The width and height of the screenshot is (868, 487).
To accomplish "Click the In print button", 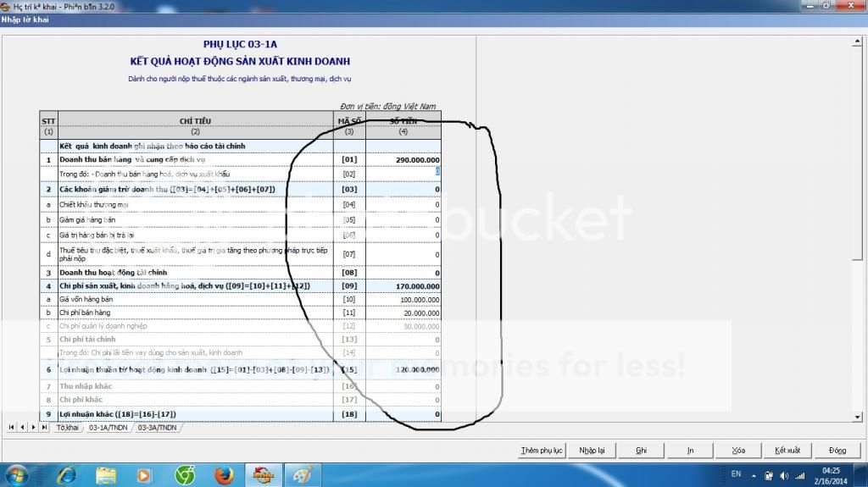I will coord(690,451).
